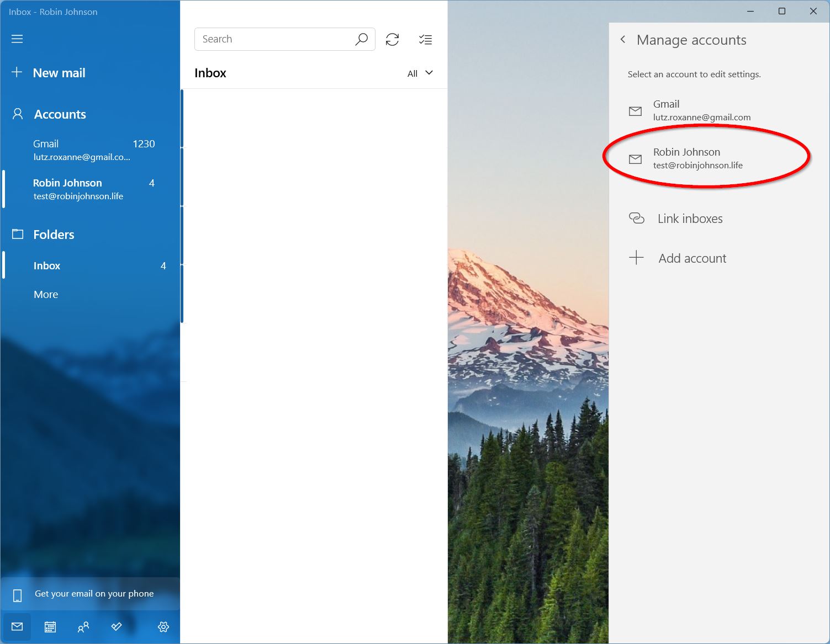The height and width of the screenshot is (644, 830).
Task: Click envelope icon beside test@robinjohnson.life
Action: point(636,159)
